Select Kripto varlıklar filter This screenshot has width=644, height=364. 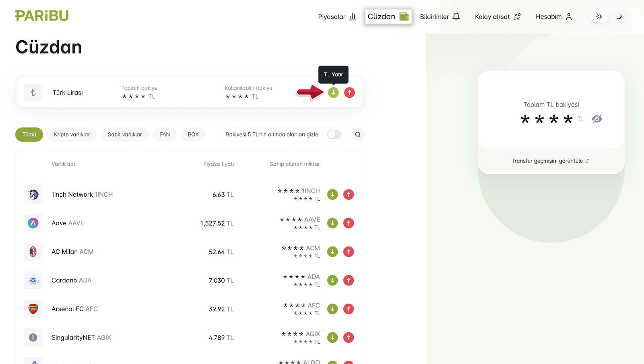(72, 134)
